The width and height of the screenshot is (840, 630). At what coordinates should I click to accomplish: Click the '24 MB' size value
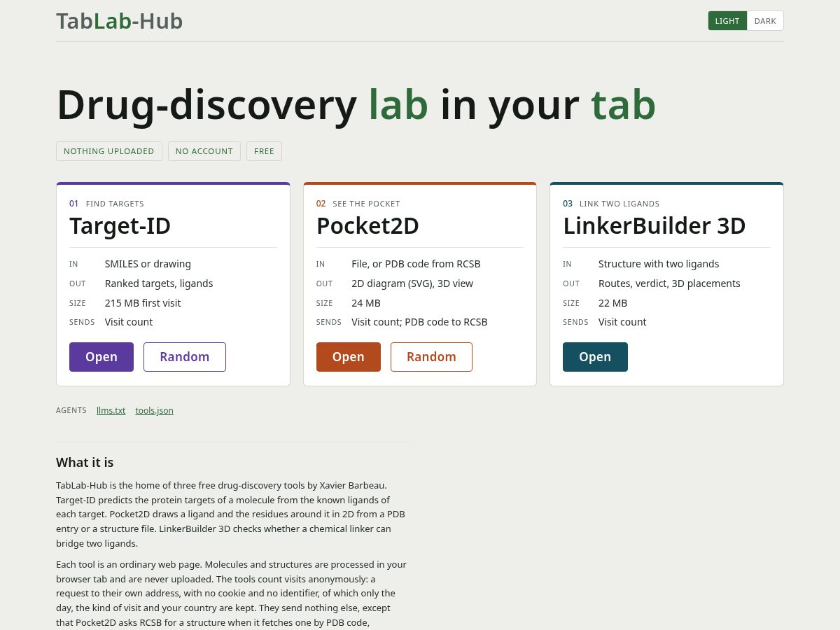(366, 303)
